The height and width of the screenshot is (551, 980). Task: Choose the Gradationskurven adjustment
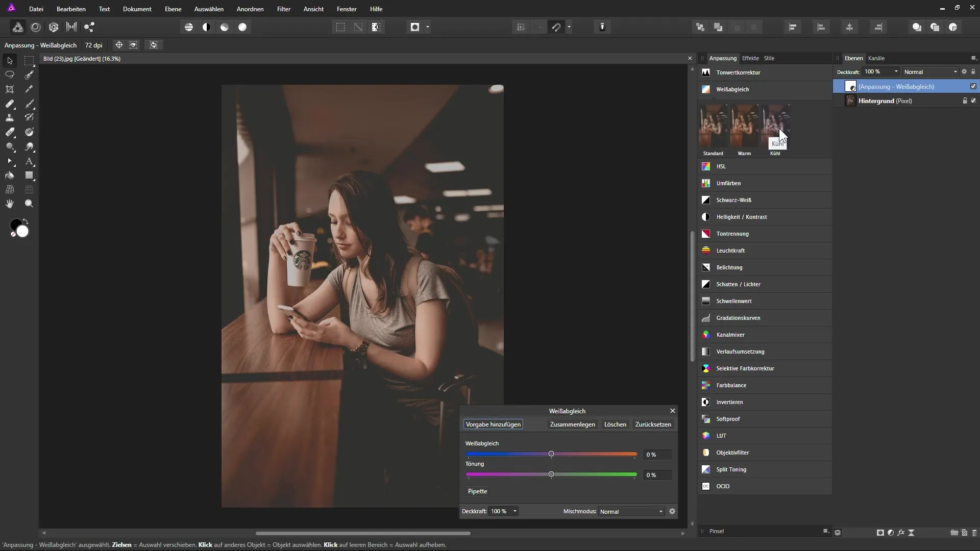click(x=765, y=318)
